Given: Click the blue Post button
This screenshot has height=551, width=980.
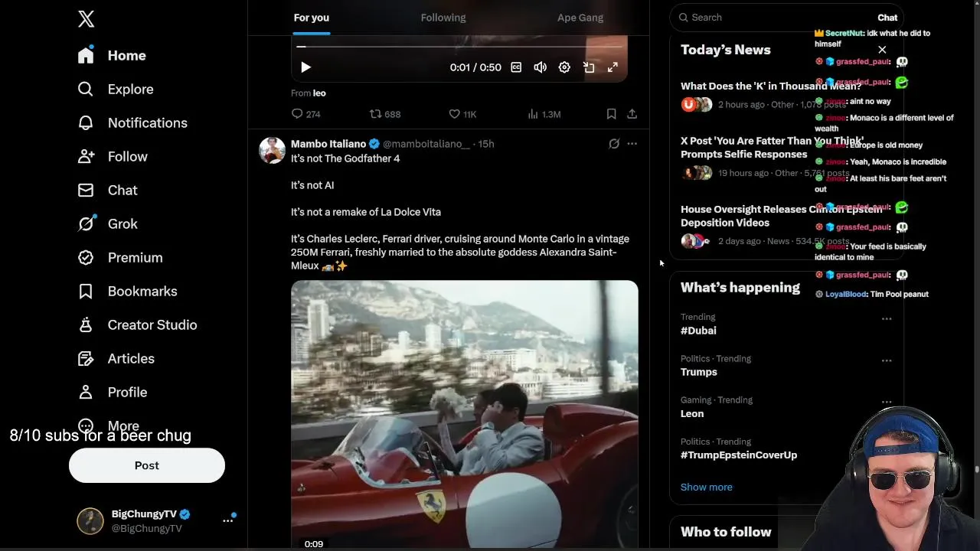Looking at the screenshot, I should [147, 465].
